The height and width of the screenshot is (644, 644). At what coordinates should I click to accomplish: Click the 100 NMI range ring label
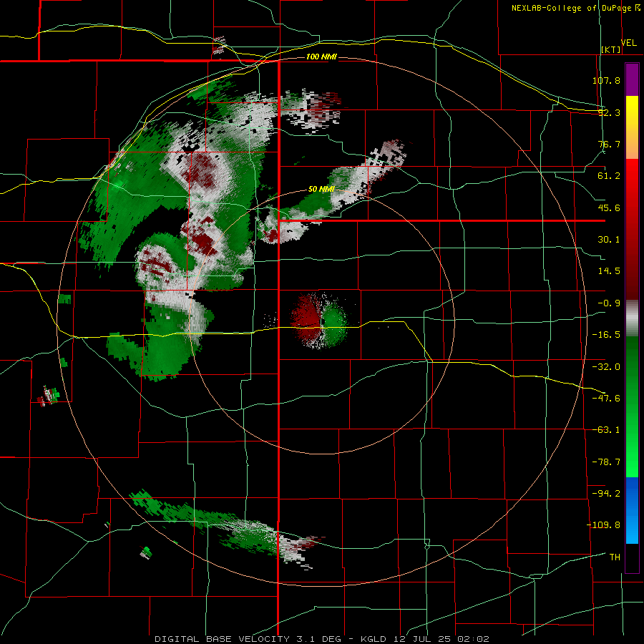coord(321,57)
